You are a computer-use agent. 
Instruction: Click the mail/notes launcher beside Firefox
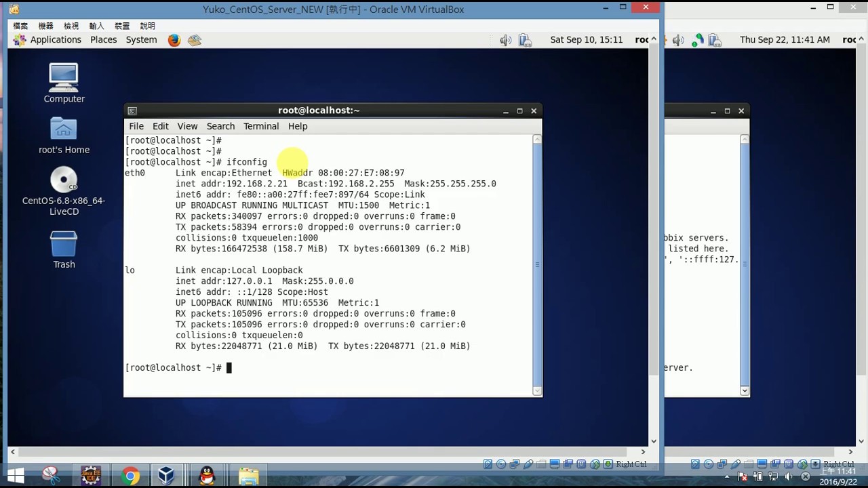[x=195, y=40]
